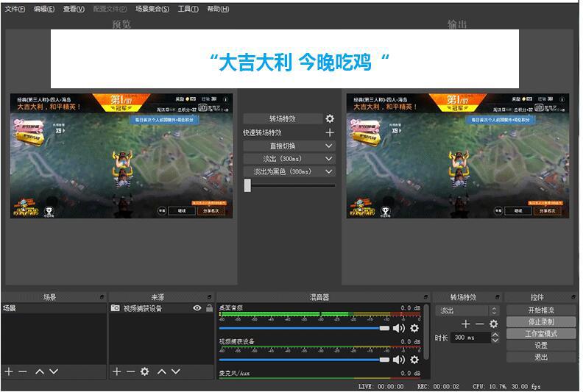Pop out the 控件 dock
Image resolution: width=583 pixels, height=392 pixels.
click(x=573, y=297)
